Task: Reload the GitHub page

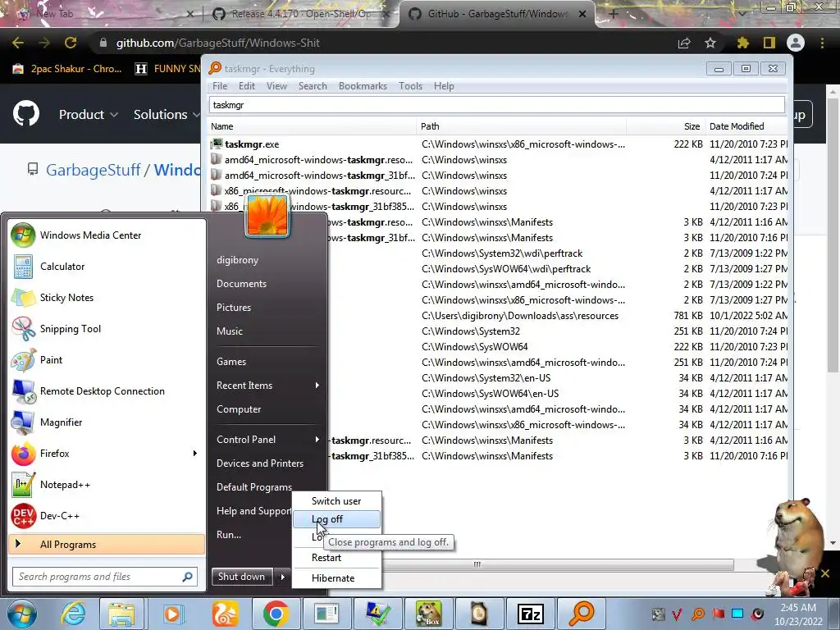Action: point(71,43)
